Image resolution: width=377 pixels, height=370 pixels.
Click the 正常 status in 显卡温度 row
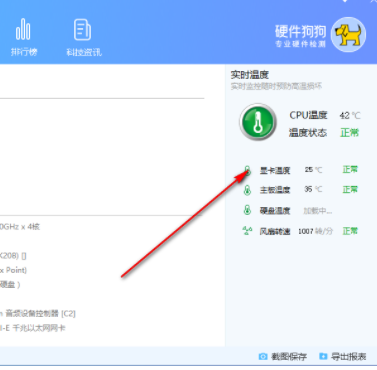350,169
